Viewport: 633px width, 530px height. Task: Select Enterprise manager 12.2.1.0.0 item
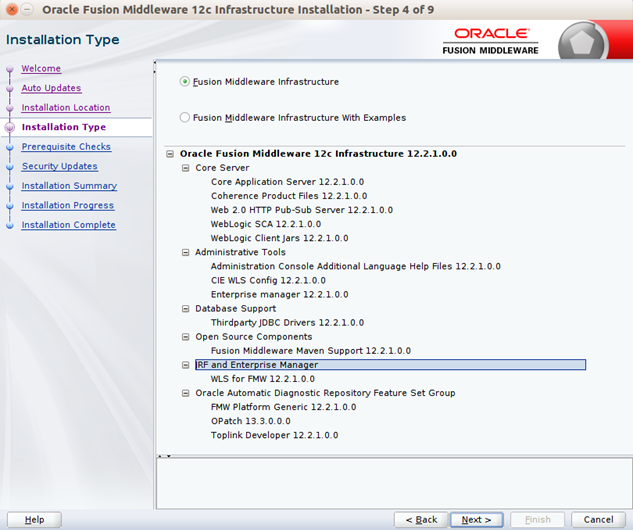coord(279,295)
